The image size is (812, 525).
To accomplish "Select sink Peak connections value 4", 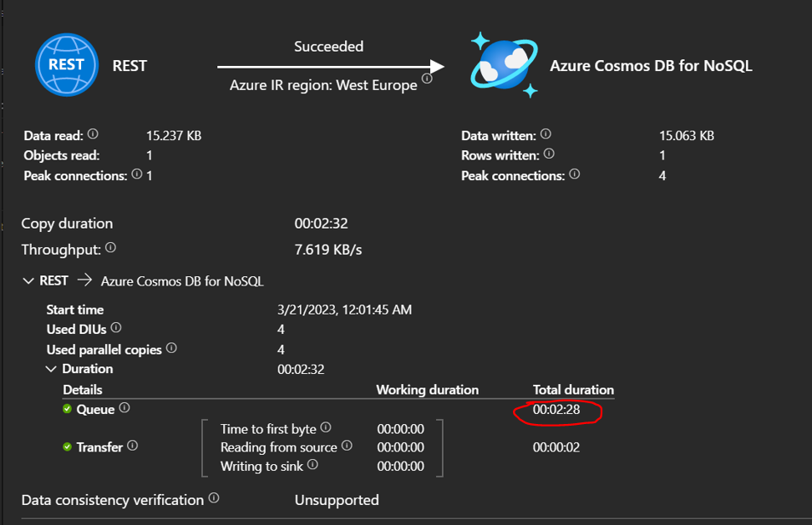I will (662, 176).
